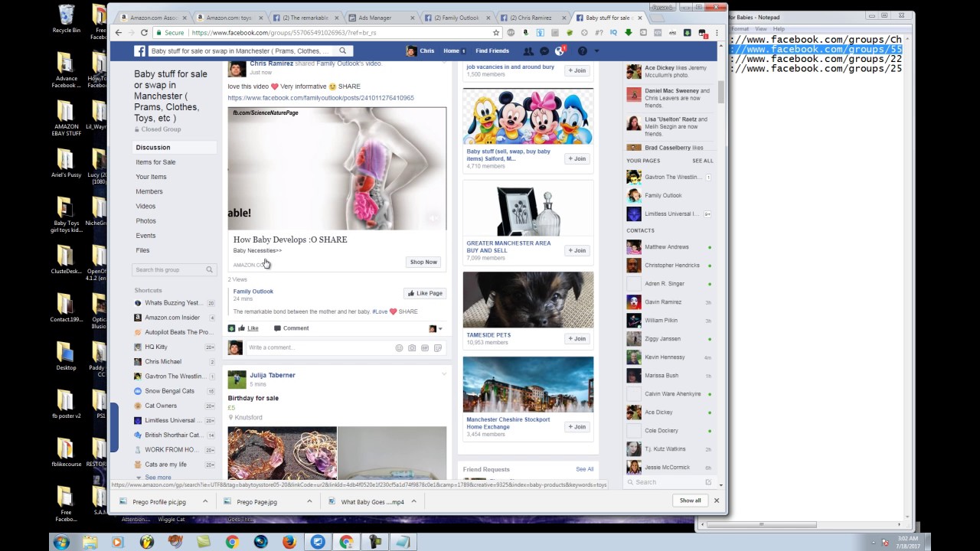Reload the page in Chrome

coord(144,33)
